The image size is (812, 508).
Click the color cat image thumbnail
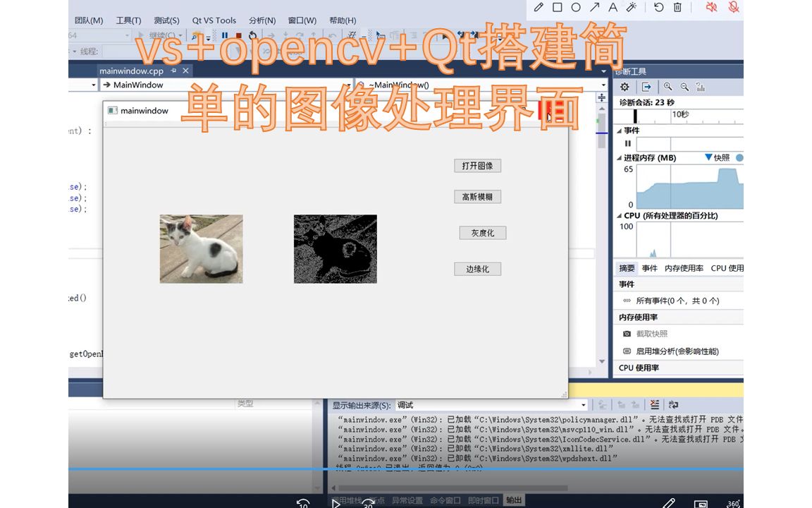pos(201,248)
